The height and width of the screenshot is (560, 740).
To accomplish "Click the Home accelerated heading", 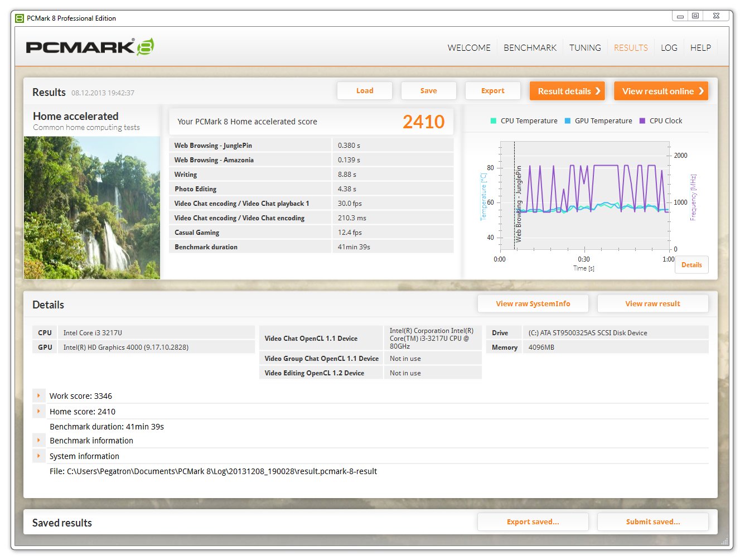I will pos(76,116).
